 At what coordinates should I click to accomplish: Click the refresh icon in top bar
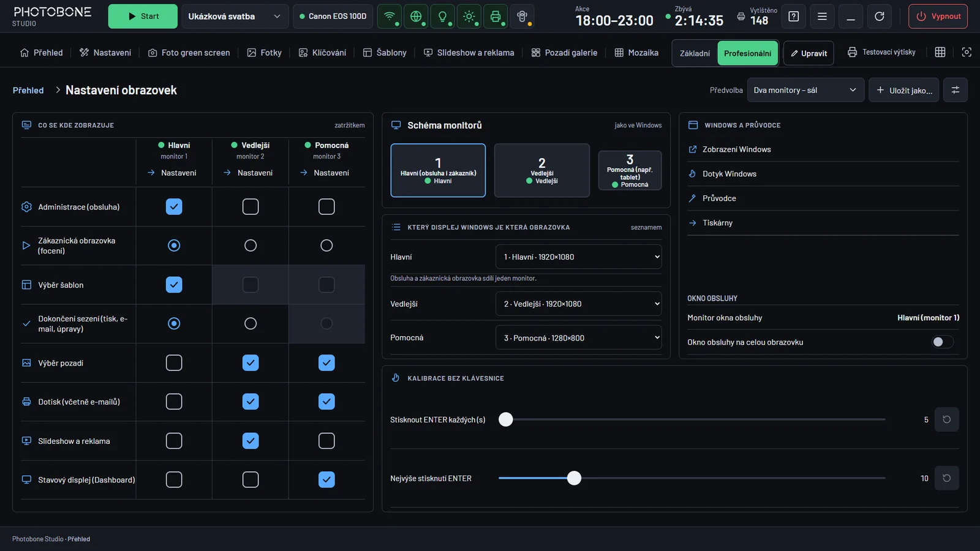click(879, 17)
